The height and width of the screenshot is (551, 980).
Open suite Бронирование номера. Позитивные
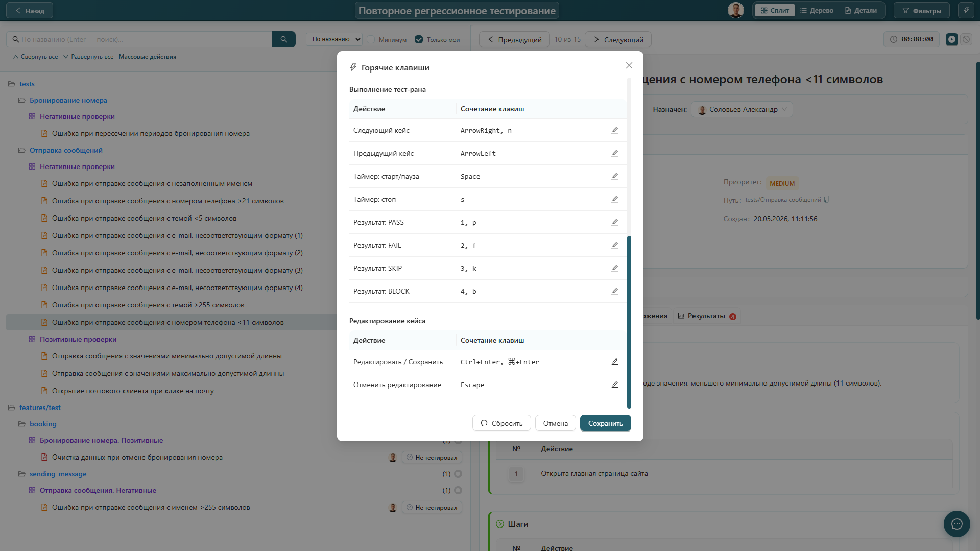pos(102,440)
